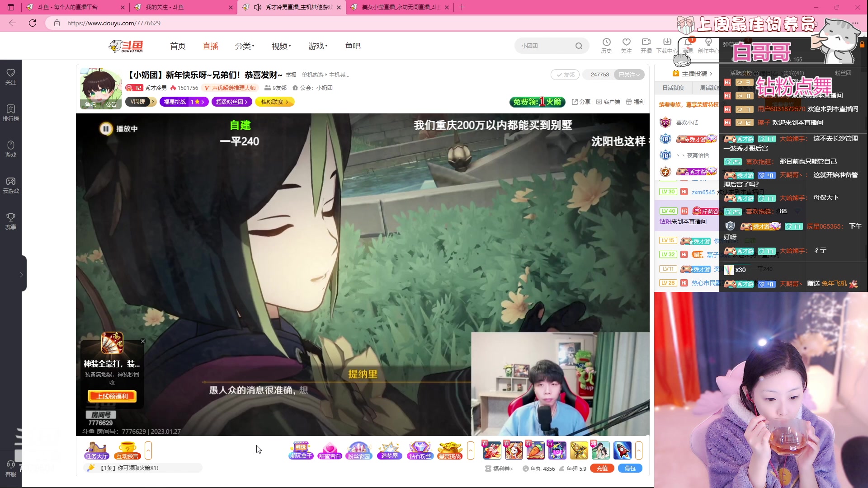Select the blue-background rocket gift icon

click(x=622, y=450)
